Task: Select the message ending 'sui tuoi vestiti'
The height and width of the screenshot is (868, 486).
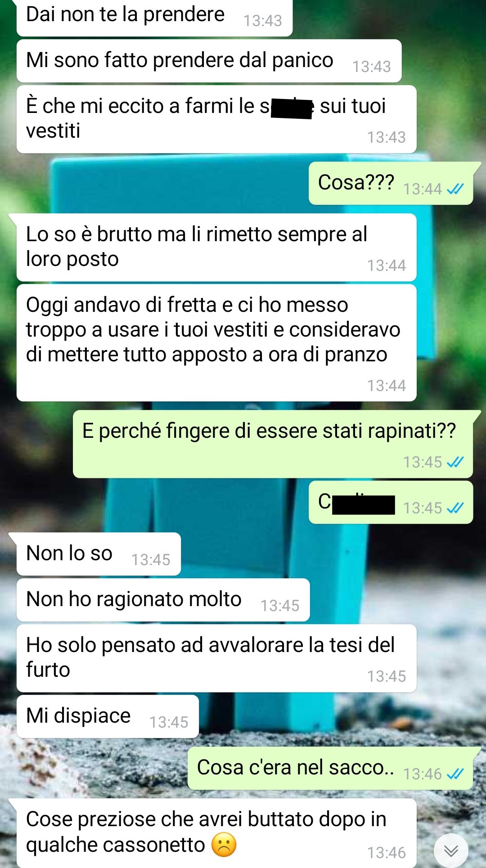Action: pos(216,119)
